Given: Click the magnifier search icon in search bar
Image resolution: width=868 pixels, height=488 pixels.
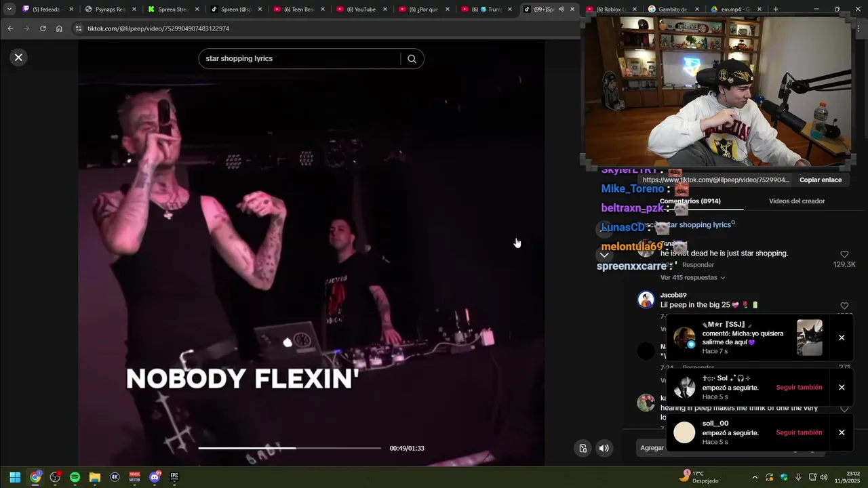Looking at the screenshot, I should [x=412, y=59].
